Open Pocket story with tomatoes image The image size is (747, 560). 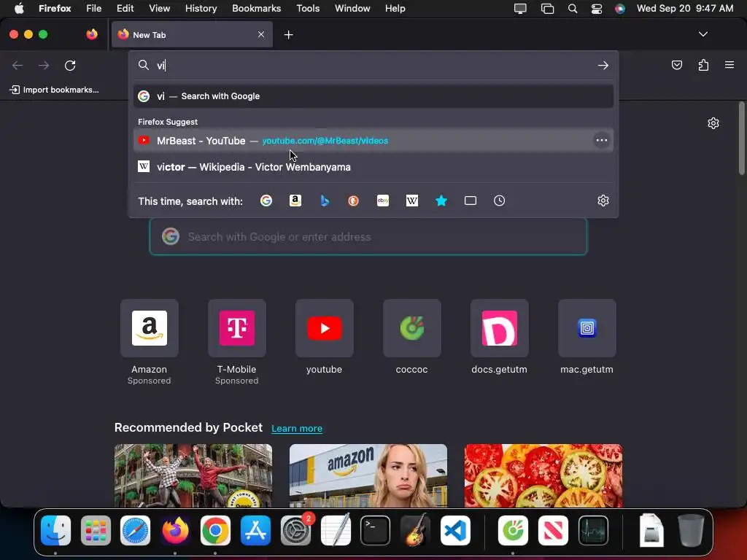[x=543, y=475]
